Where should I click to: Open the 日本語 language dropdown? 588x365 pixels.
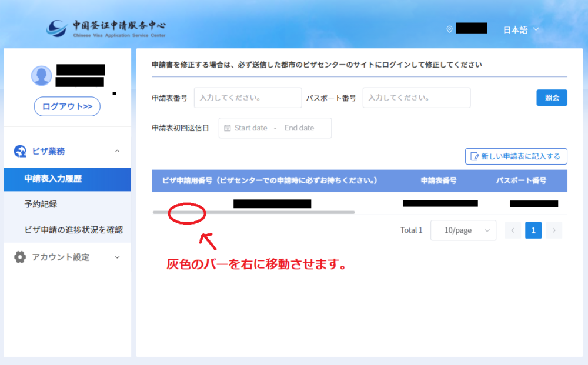coord(521,29)
